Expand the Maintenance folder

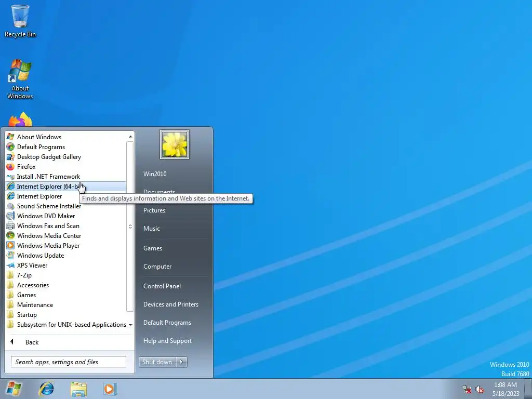point(65,304)
